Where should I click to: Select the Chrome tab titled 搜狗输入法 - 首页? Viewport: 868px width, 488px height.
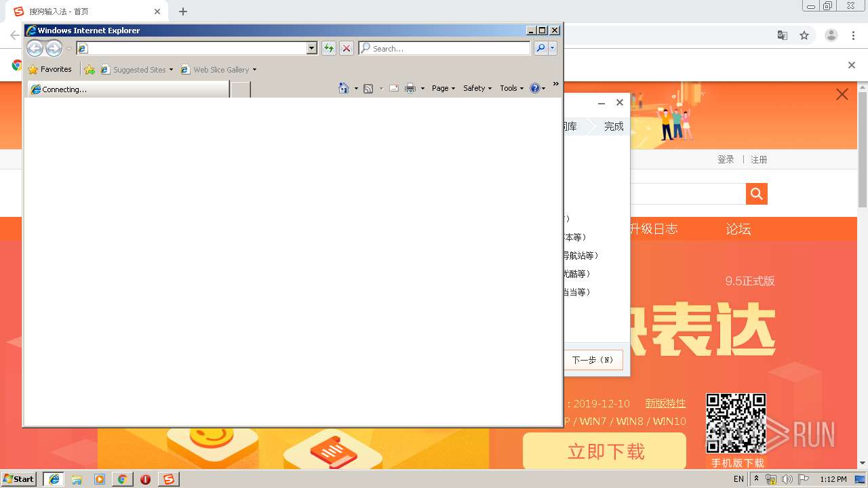pos(85,12)
